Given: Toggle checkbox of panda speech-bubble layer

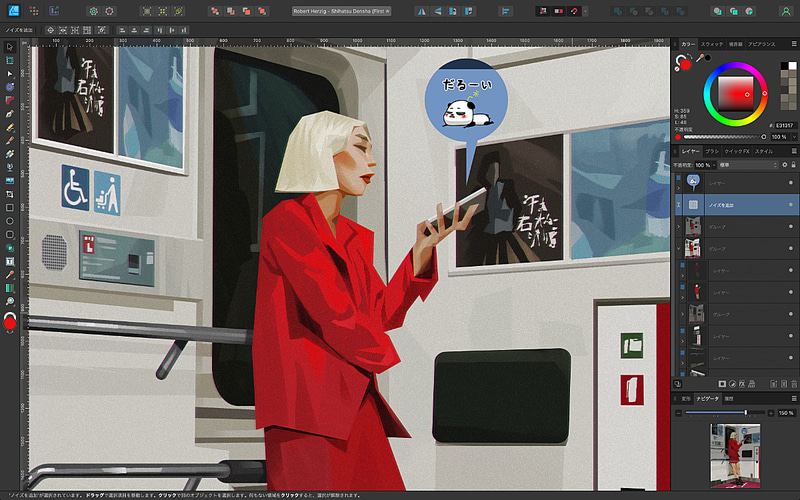Looking at the screenshot, I should coord(678,178).
